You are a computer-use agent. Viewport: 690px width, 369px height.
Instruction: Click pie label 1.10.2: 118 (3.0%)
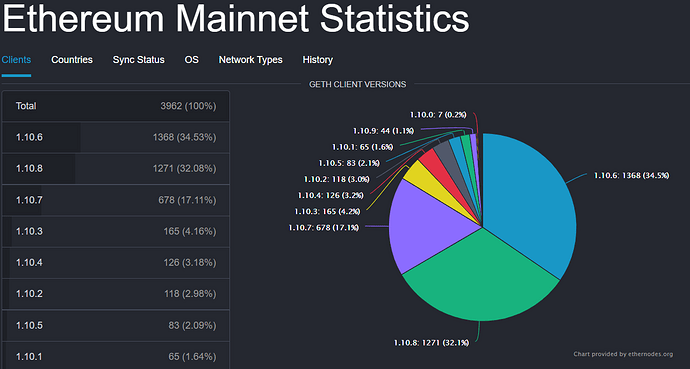pyautogui.click(x=337, y=179)
